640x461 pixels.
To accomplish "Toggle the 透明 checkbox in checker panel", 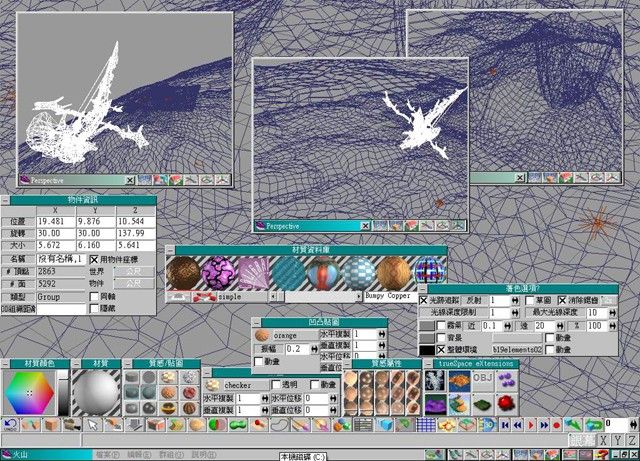I will (276, 384).
